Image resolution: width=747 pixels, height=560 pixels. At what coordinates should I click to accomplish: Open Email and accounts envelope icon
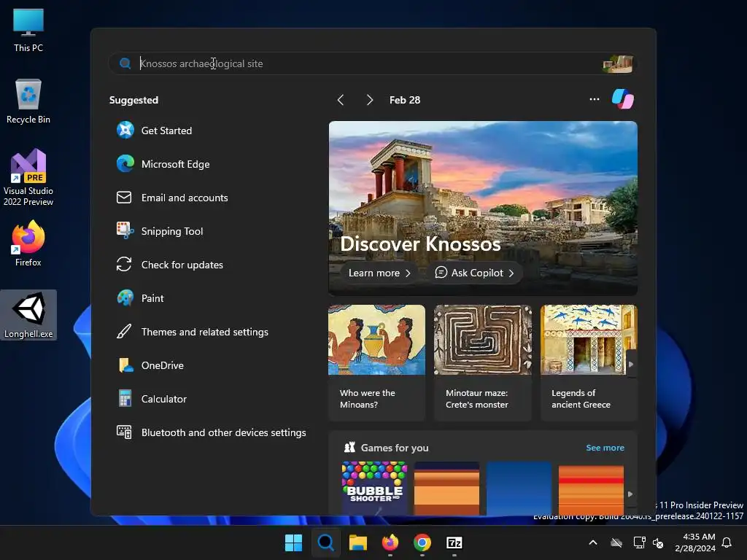(124, 197)
